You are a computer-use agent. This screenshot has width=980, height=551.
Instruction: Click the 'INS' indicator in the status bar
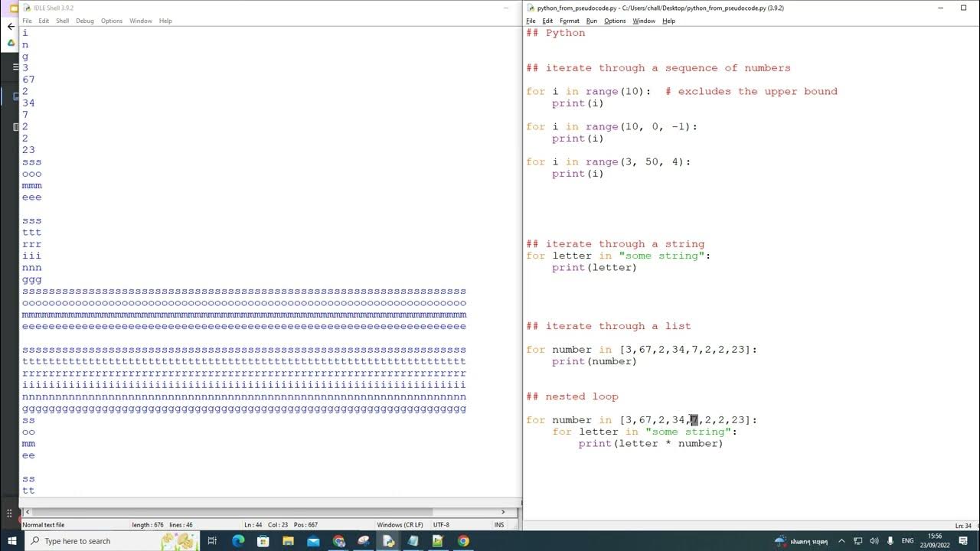point(499,525)
